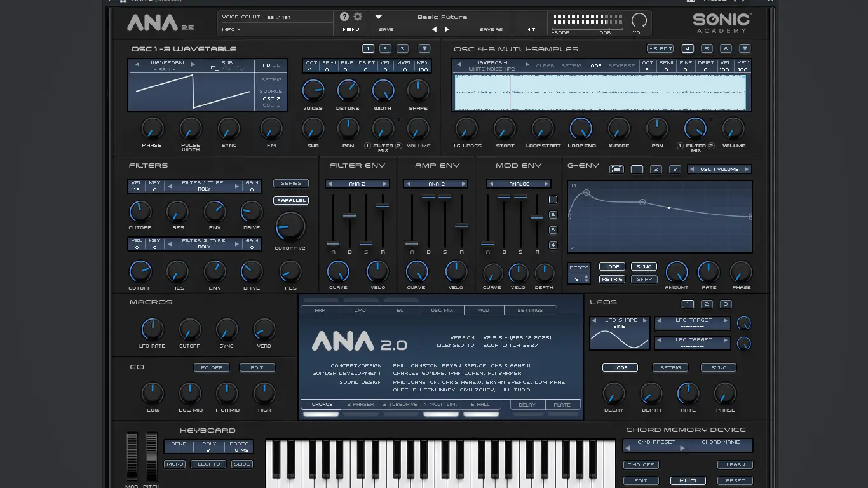Viewport: 868px width, 488px height.
Task: Toggle G-ENV SYNC button
Action: (644, 267)
